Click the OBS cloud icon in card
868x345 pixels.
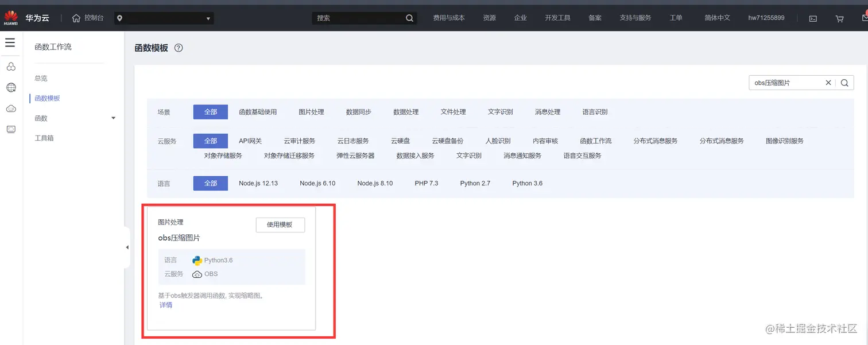coord(197,274)
